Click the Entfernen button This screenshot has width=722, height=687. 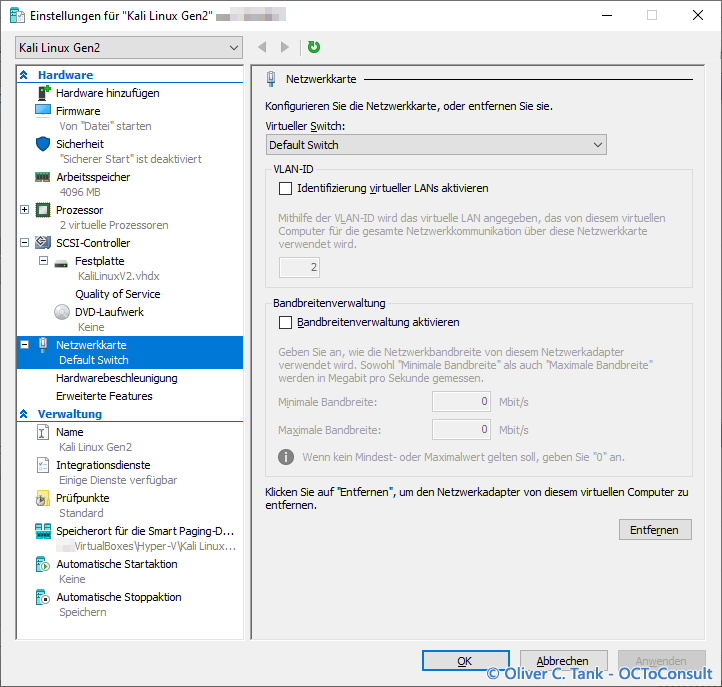(655, 530)
